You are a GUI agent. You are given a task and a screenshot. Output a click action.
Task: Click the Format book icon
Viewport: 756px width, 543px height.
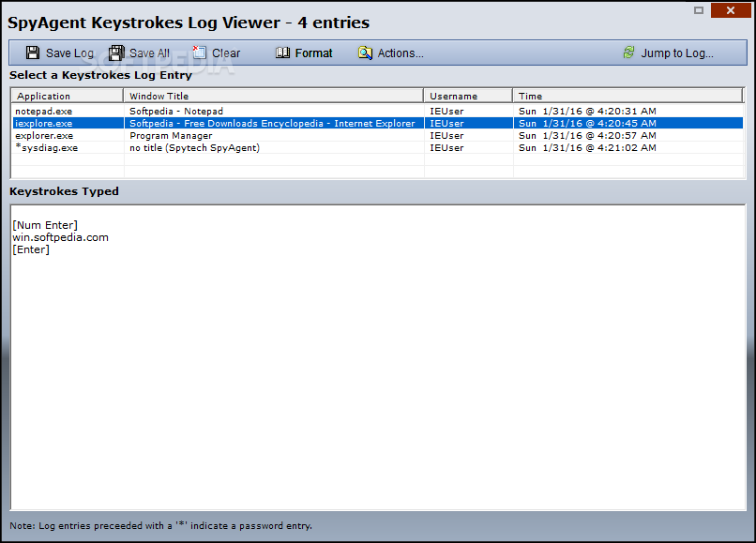pos(282,53)
